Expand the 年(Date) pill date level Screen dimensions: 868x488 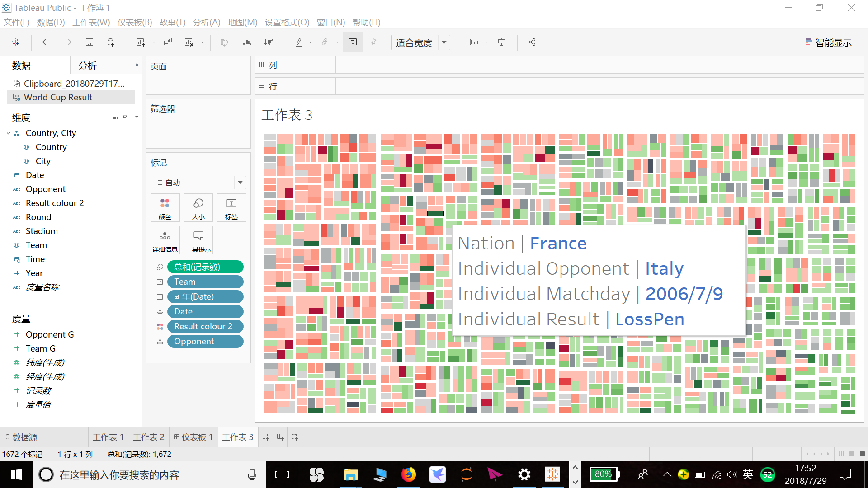[x=176, y=297]
